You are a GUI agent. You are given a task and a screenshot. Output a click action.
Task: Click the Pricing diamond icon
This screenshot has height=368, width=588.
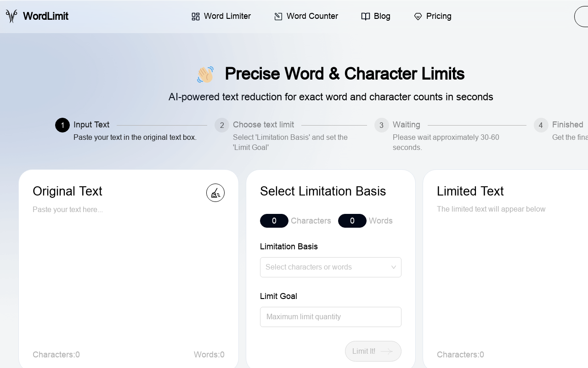coord(418,17)
